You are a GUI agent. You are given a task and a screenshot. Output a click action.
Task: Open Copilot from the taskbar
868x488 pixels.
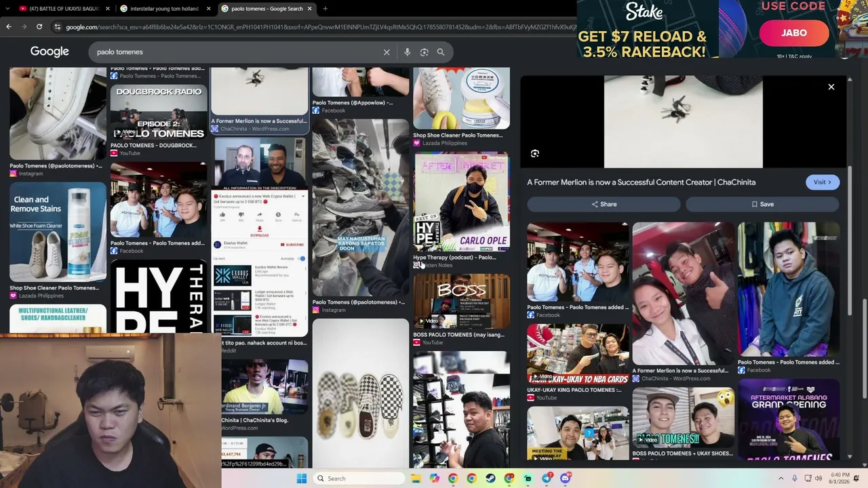[434, 479]
